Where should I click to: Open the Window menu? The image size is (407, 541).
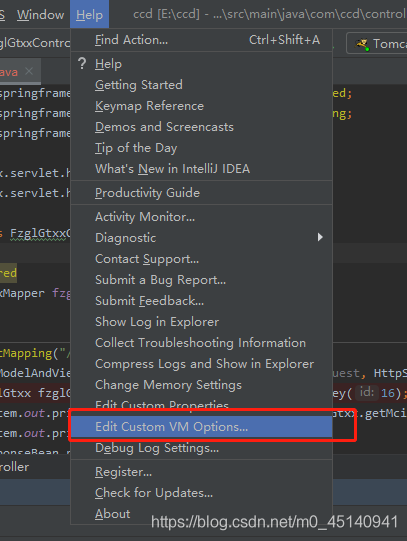coord(41,14)
